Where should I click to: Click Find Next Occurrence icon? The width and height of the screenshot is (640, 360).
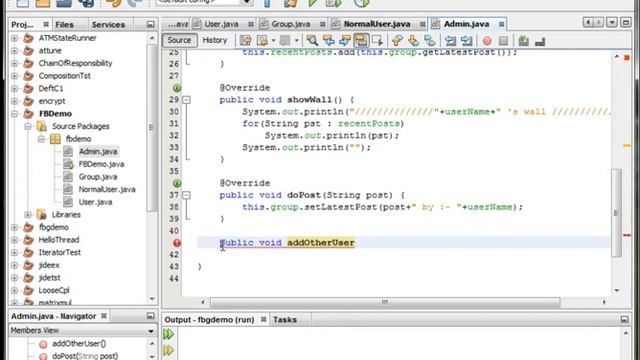tap(344, 40)
